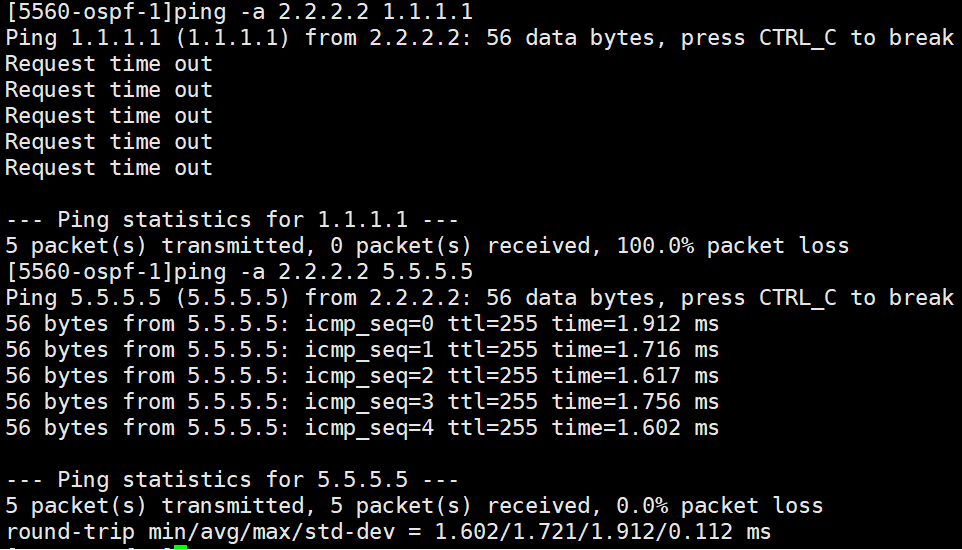Viewport: 962px width, 550px height.
Task: Click "Ping statistics for 1.1.1.1" header
Action: [231, 220]
